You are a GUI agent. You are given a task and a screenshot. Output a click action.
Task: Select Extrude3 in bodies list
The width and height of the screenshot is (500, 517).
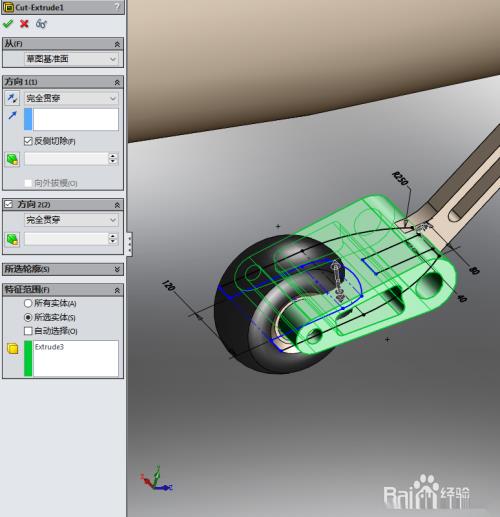pyautogui.click(x=49, y=347)
